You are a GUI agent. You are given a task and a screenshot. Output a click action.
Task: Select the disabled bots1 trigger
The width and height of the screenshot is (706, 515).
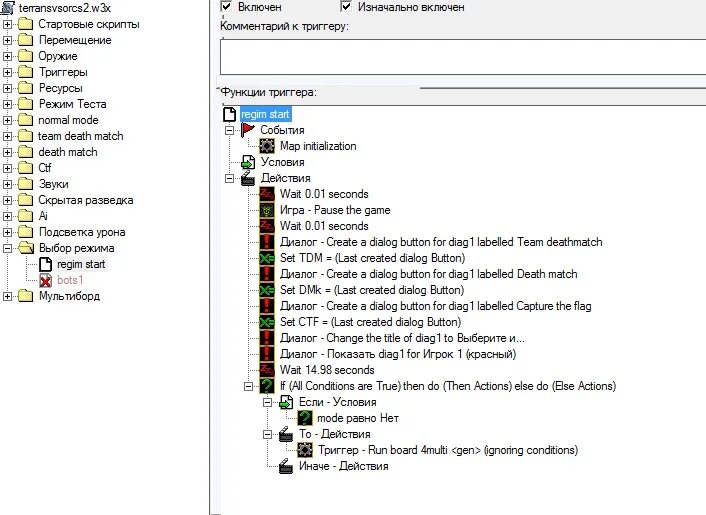point(70,280)
